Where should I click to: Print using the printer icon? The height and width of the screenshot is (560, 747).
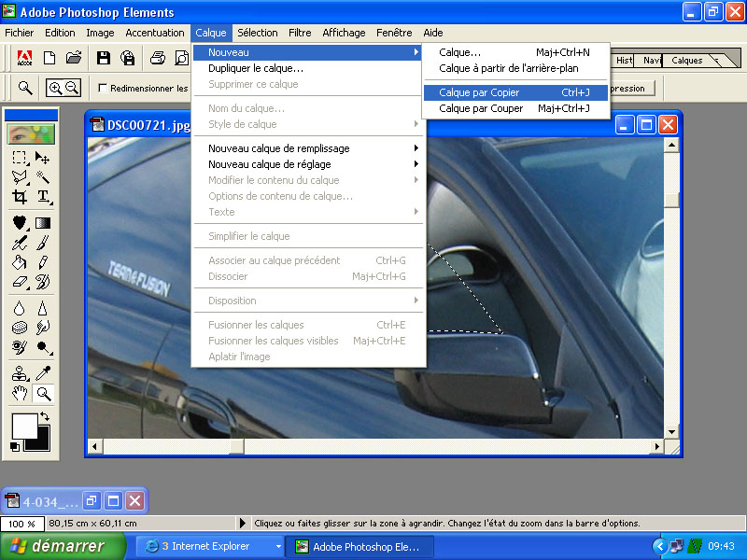point(158,58)
